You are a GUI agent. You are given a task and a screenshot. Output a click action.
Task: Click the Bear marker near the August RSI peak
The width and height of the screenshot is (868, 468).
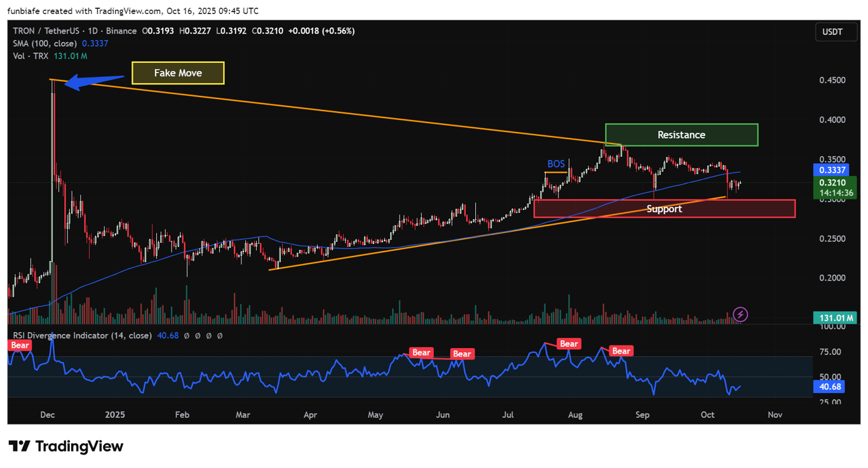(569, 344)
